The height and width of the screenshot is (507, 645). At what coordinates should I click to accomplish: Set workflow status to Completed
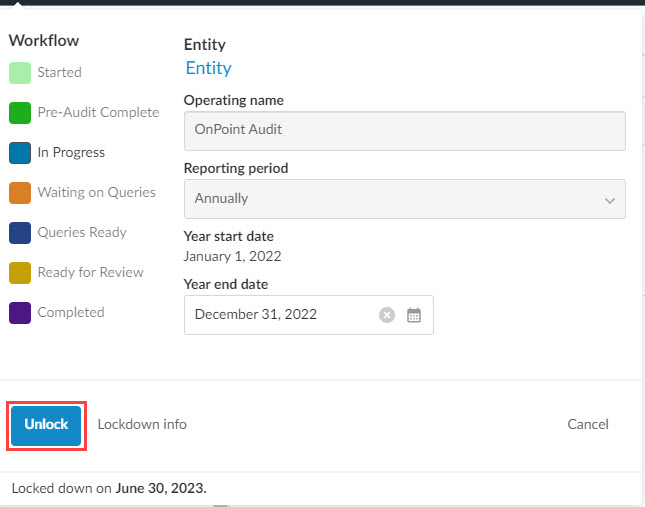70,312
